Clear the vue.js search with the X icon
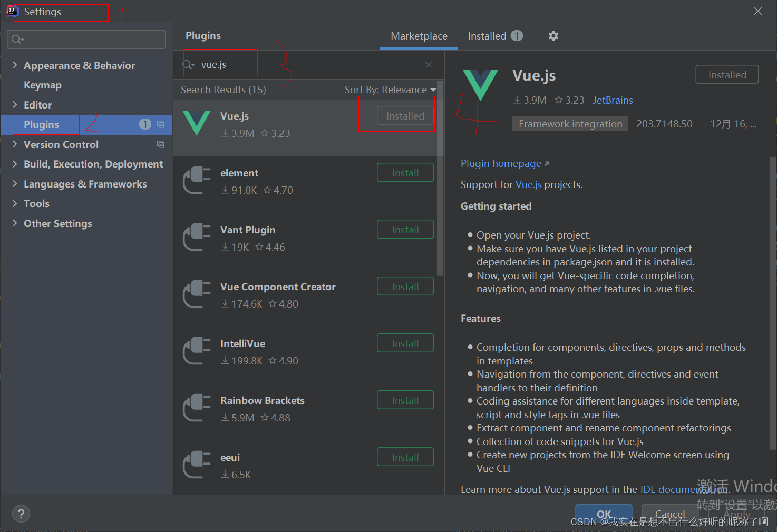 coord(429,65)
